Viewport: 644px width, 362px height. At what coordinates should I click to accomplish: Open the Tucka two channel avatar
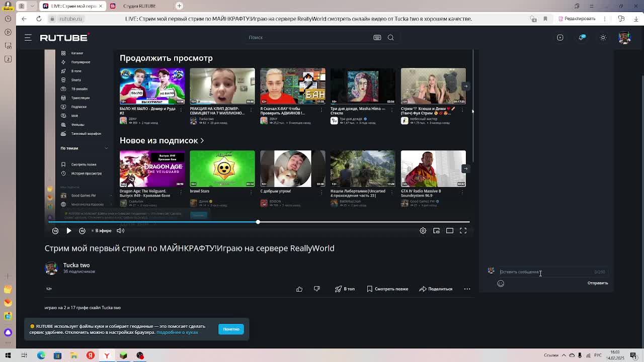(51, 268)
